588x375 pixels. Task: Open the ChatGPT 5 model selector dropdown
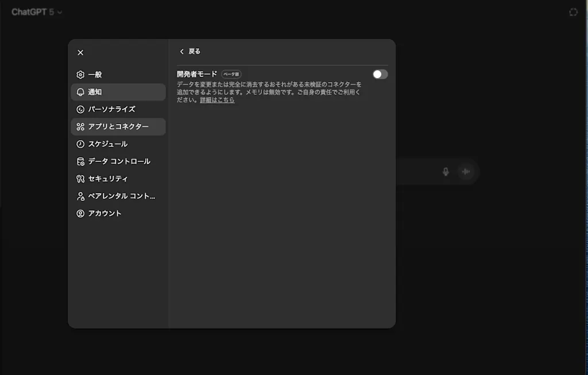click(36, 12)
